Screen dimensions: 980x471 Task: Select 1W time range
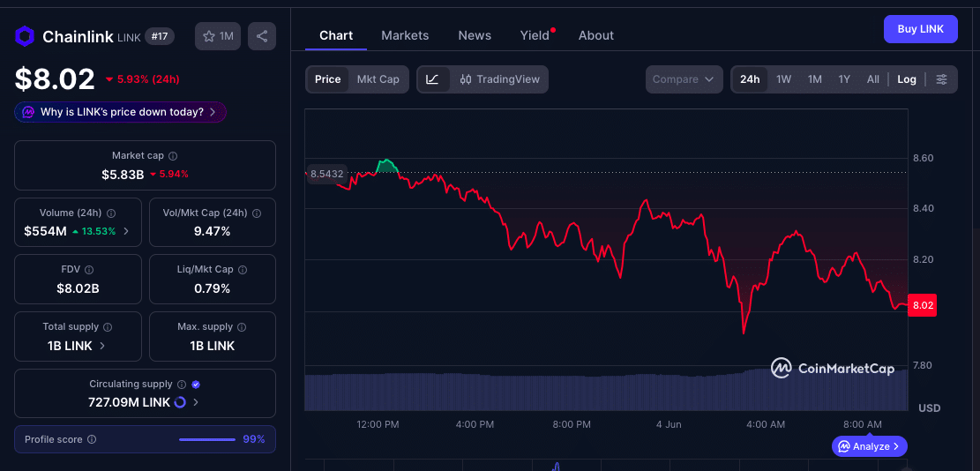tap(784, 79)
